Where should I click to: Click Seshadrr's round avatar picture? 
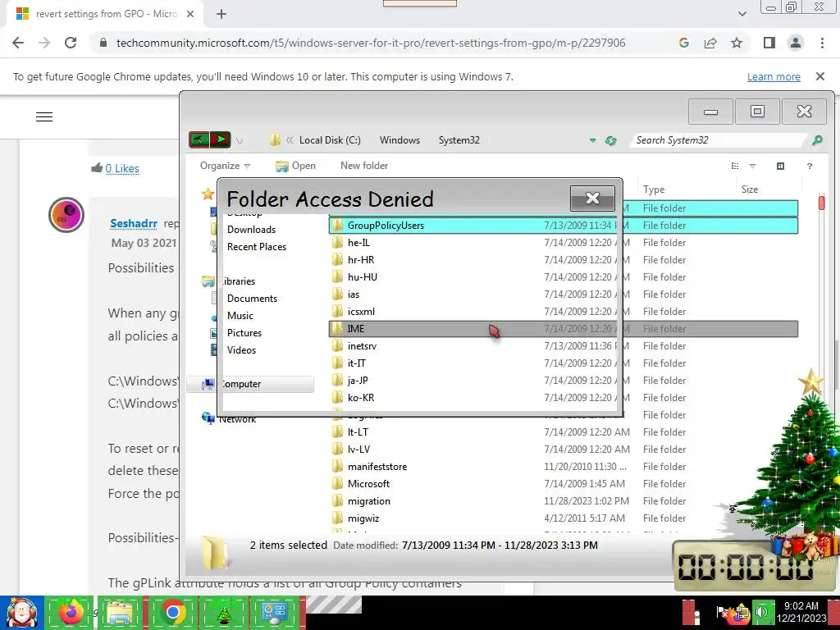(x=66, y=214)
